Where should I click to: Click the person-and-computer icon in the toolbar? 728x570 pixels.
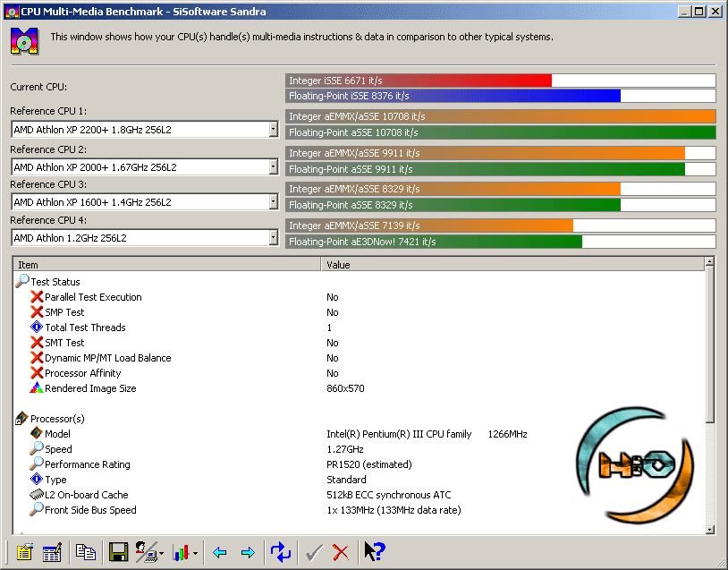pyautogui.click(x=146, y=552)
